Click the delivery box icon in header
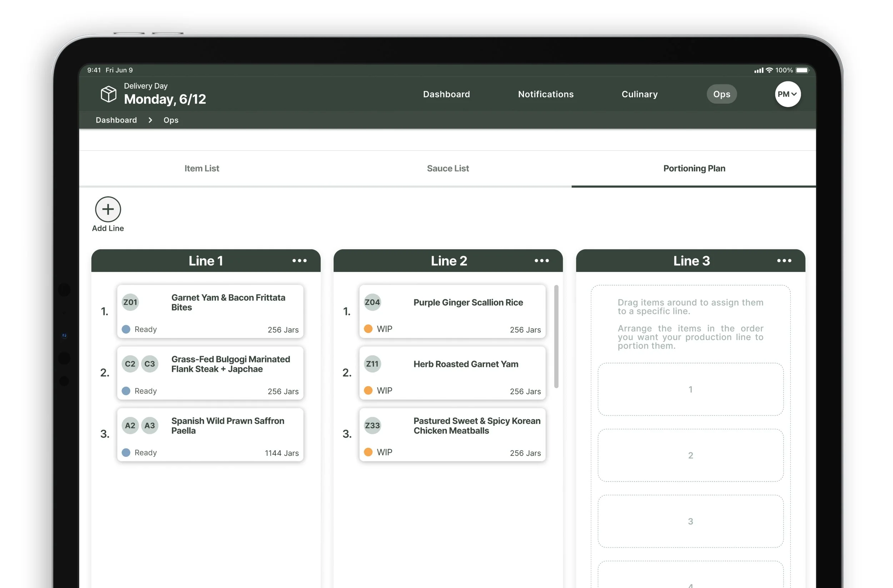The width and height of the screenshot is (893, 588). tap(109, 94)
